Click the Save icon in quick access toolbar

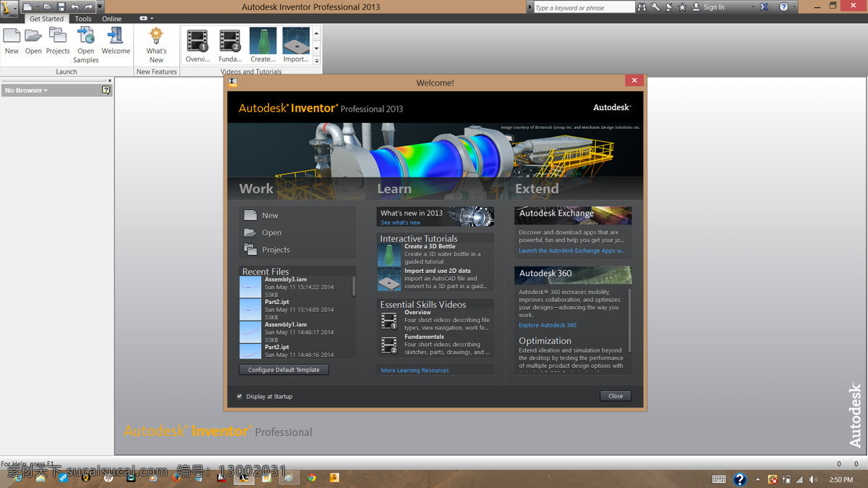[x=61, y=7]
